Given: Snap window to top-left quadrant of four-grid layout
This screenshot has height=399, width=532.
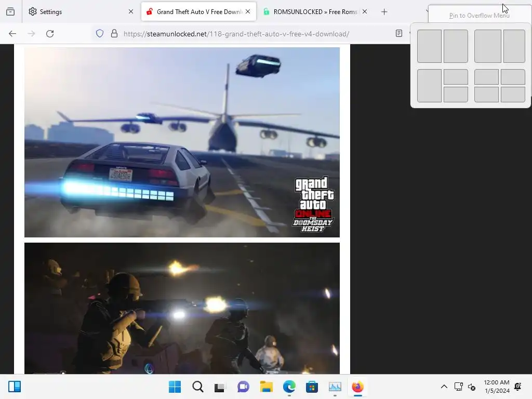Looking at the screenshot, I should [x=486, y=77].
